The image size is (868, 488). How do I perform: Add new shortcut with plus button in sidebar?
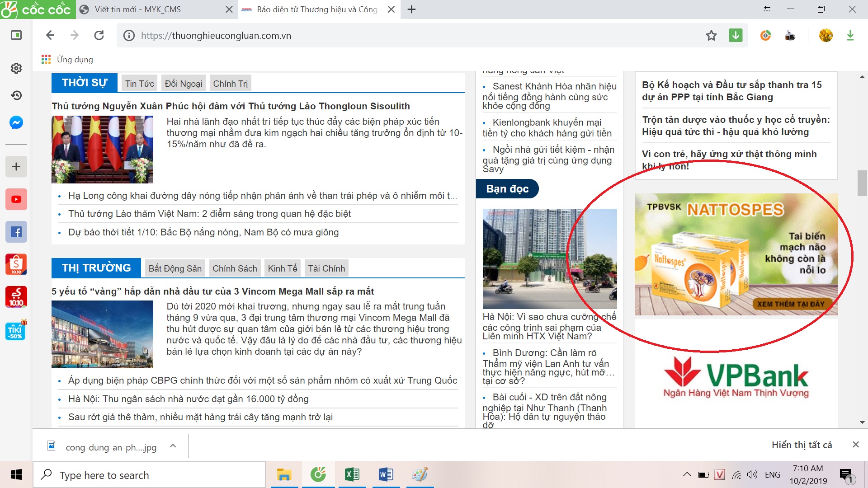(16, 167)
